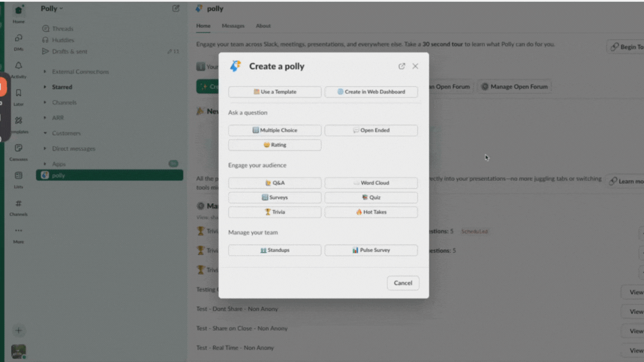
Task: Click View for Test - Share on Close row
Action: point(633,331)
